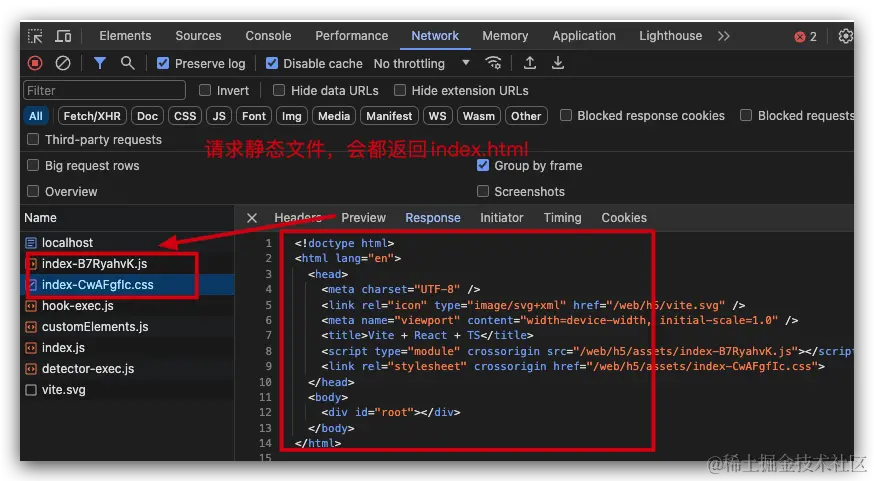This screenshot has height=481, width=874.
Task: Filter requests by Wasm
Action: tap(479, 116)
